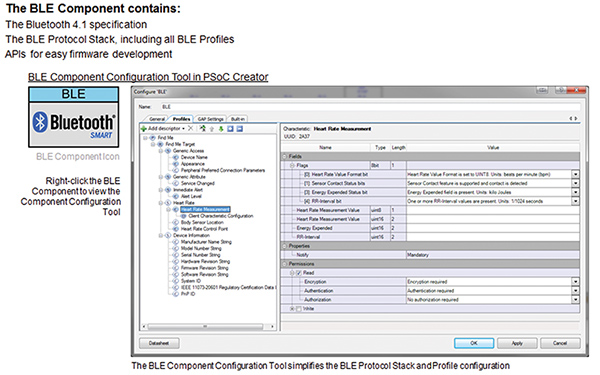Switch to the General tab

(x=157, y=119)
